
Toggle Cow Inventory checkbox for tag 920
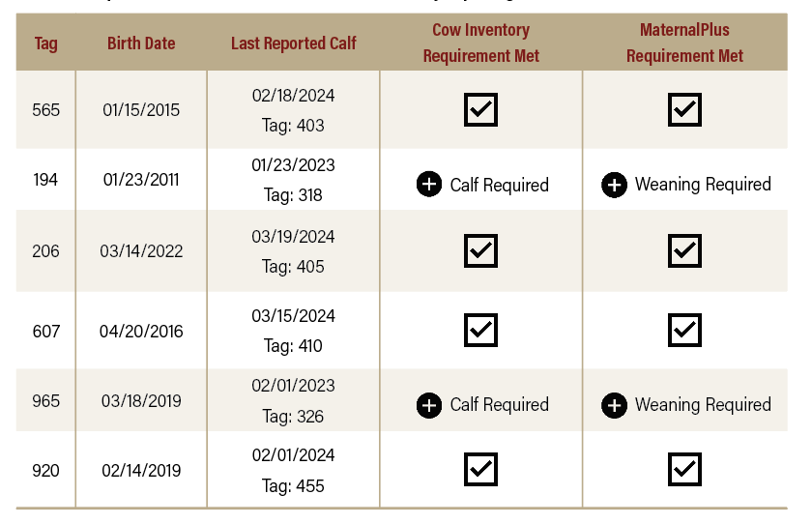[480, 470]
